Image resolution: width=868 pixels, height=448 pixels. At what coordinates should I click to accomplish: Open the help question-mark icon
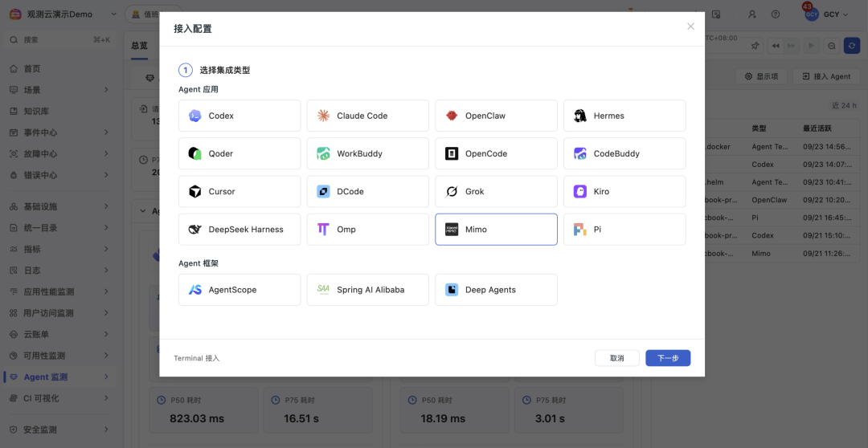(x=776, y=14)
